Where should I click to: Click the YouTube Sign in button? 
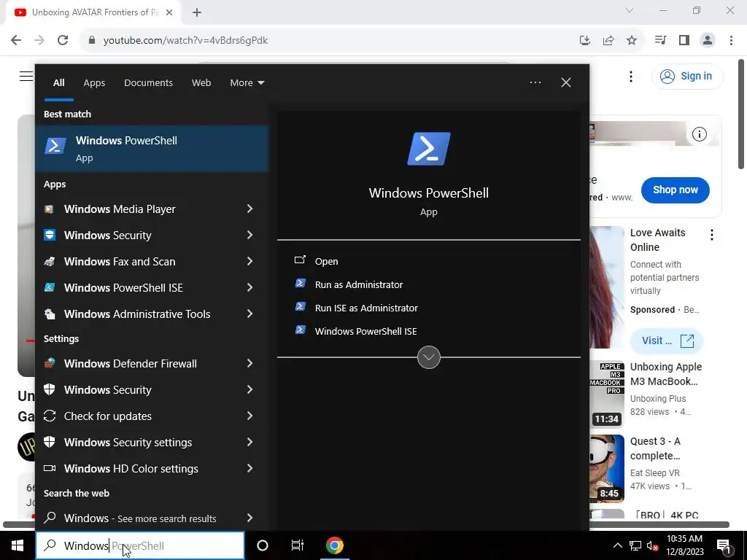click(687, 76)
